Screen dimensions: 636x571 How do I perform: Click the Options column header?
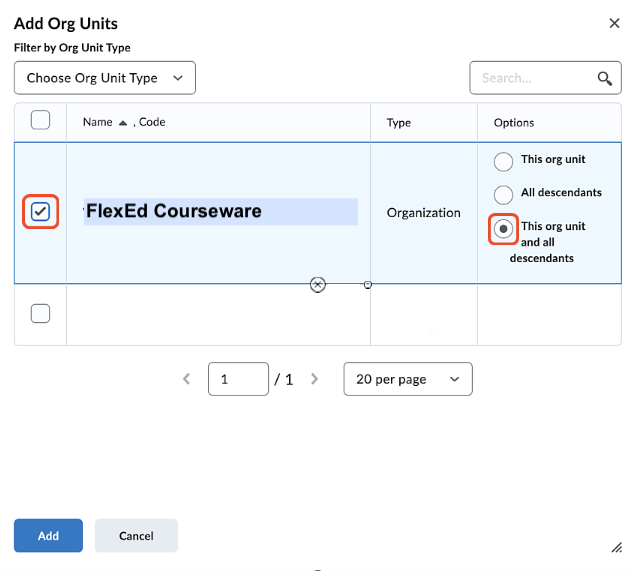[514, 122]
